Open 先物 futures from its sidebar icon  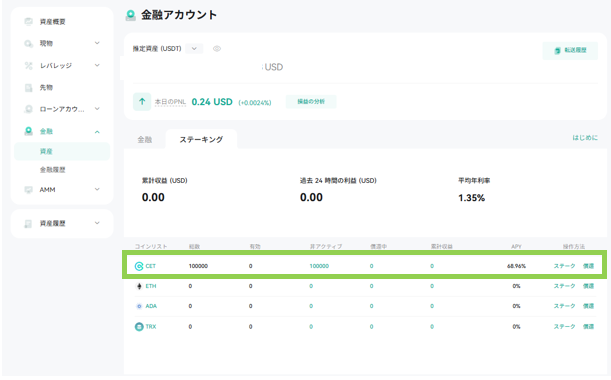(x=28, y=88)
